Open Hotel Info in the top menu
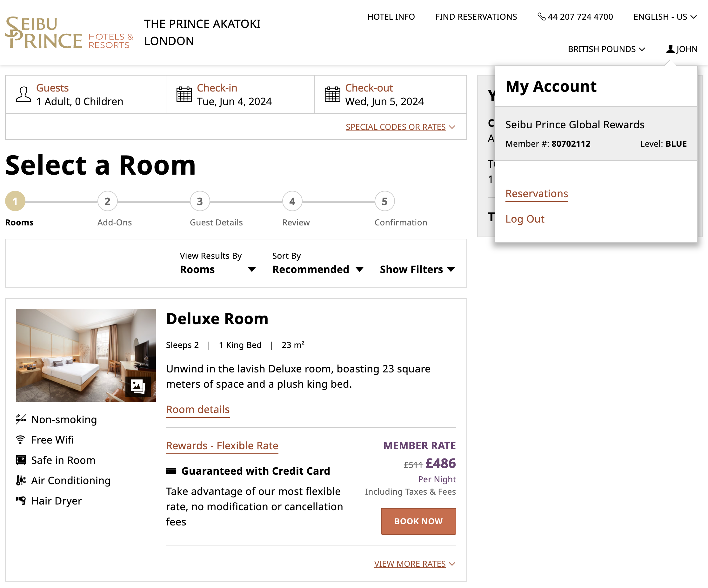Viewport: 708px width, 588px height. [391, 17]
